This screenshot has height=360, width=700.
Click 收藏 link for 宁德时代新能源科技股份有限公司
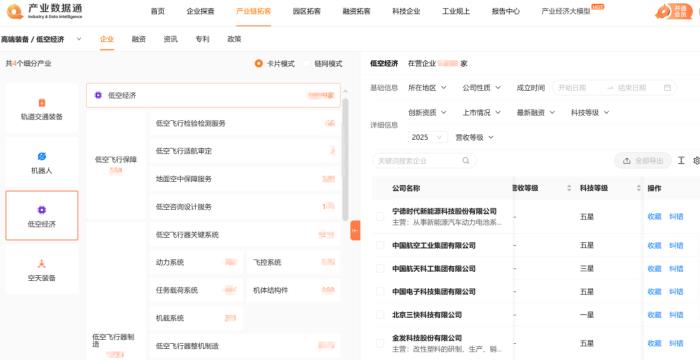[654, 217]
